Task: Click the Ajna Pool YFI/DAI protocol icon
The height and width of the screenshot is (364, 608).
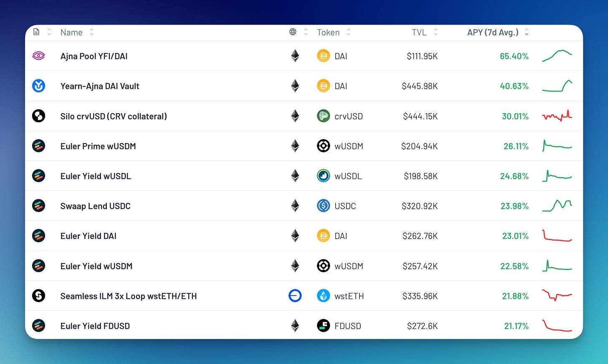Action: click(38, 56)
